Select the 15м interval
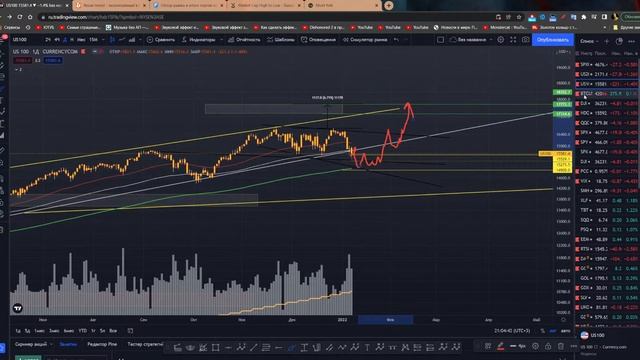Screen dimensions: 640x360 [x=93, y=40]
